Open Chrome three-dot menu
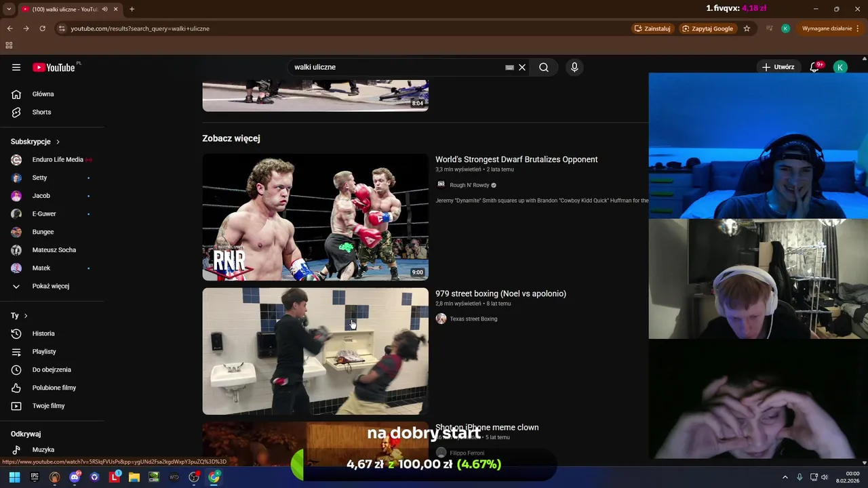 coord(858,28)
